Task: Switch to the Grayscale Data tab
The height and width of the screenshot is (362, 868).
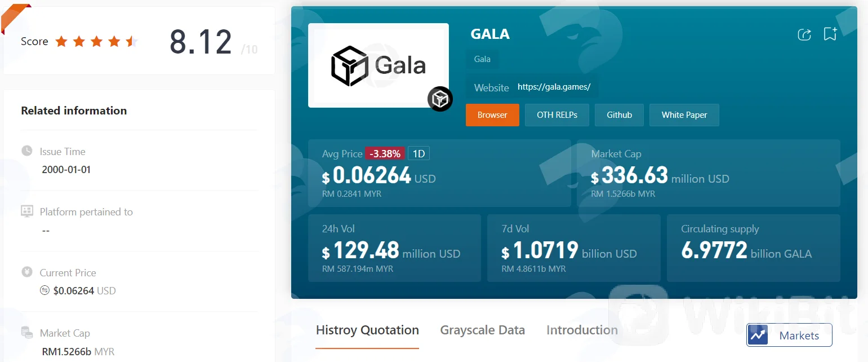Action: coord(482,330)
